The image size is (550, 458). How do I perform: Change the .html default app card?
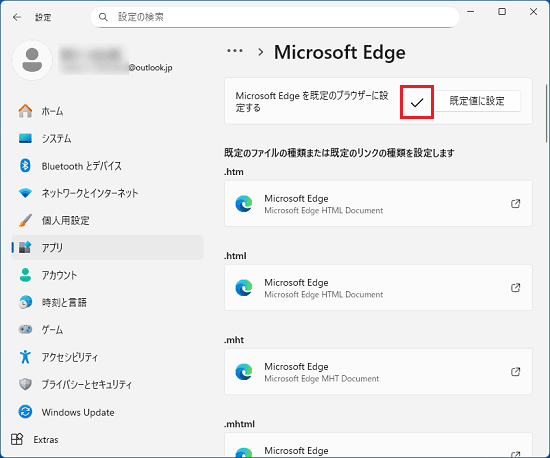378,288
